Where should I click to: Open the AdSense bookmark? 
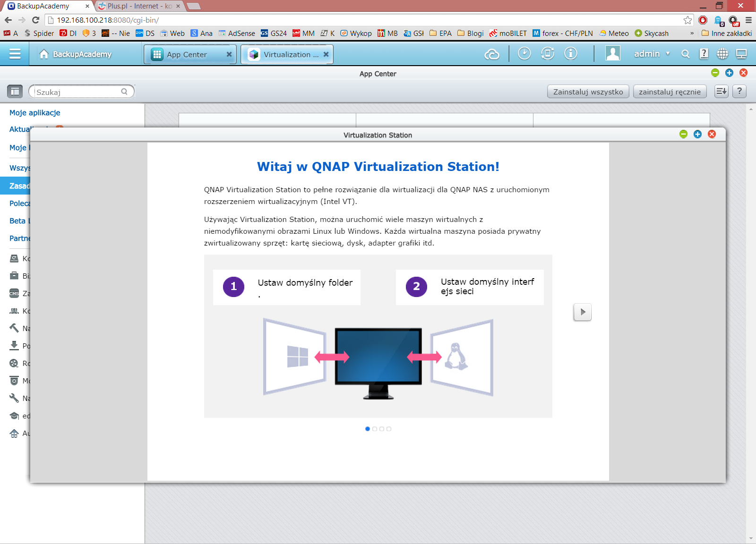[236, 33]
